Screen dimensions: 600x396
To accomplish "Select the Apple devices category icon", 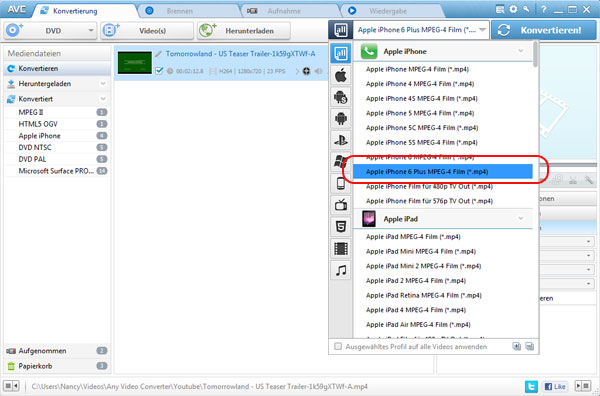I will pyautogui.click(x=341, y=75).
